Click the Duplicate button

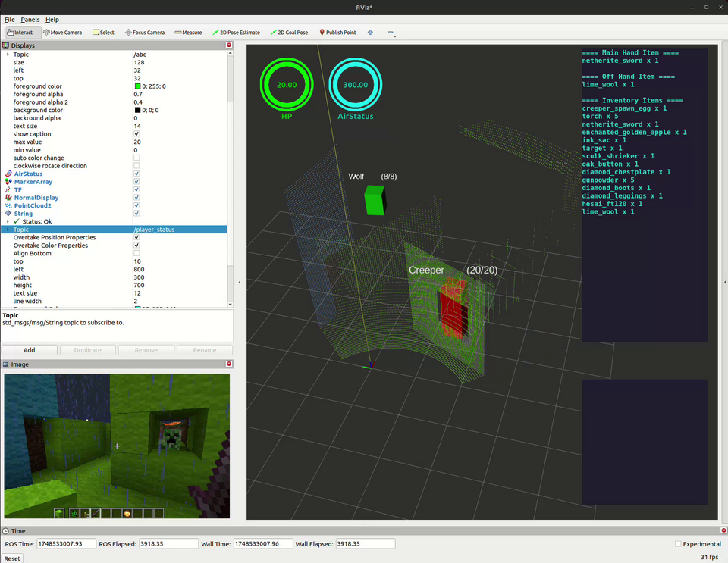(88, 350)
